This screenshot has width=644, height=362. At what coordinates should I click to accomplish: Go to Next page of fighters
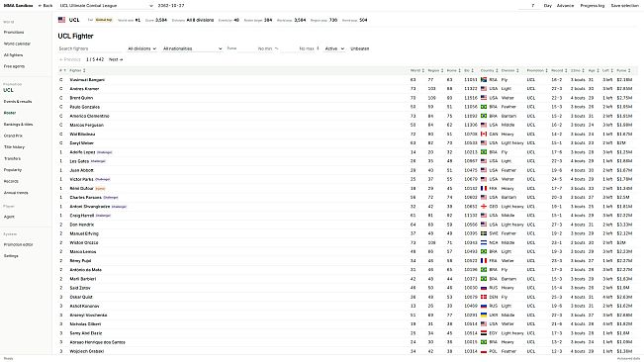point(116,59)
